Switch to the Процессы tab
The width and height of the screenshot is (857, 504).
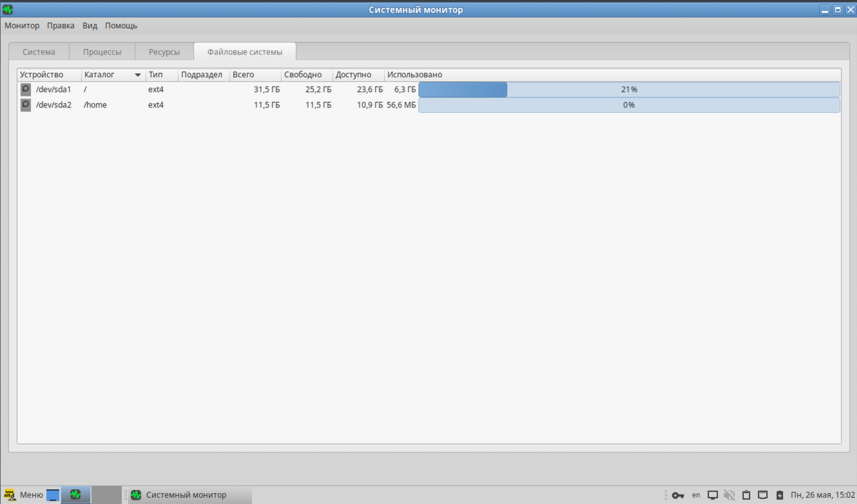[x=102, y=52]
